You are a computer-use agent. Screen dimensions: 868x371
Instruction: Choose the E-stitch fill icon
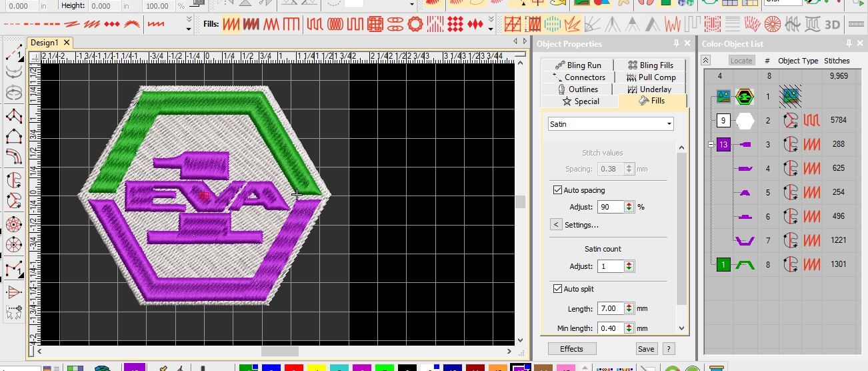point(291,25)
